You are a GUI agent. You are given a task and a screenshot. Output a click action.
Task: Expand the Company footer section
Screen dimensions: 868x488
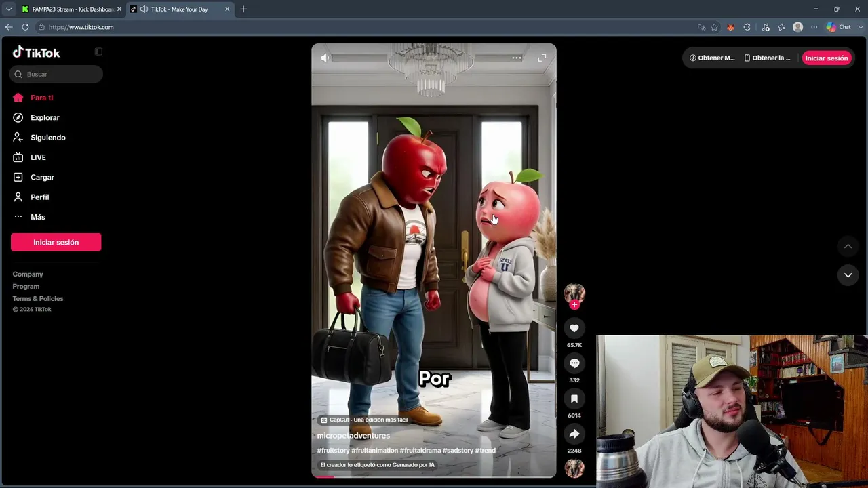(x=28, y=274)
